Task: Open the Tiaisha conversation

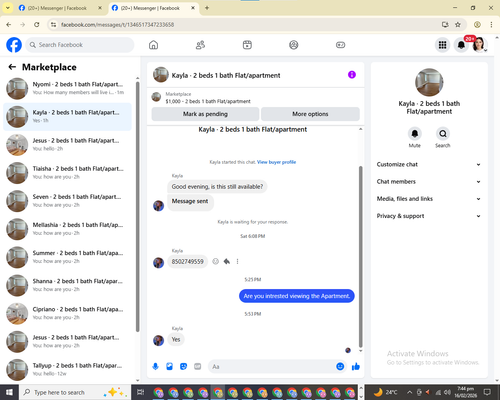Action: [x=67, y=173]
